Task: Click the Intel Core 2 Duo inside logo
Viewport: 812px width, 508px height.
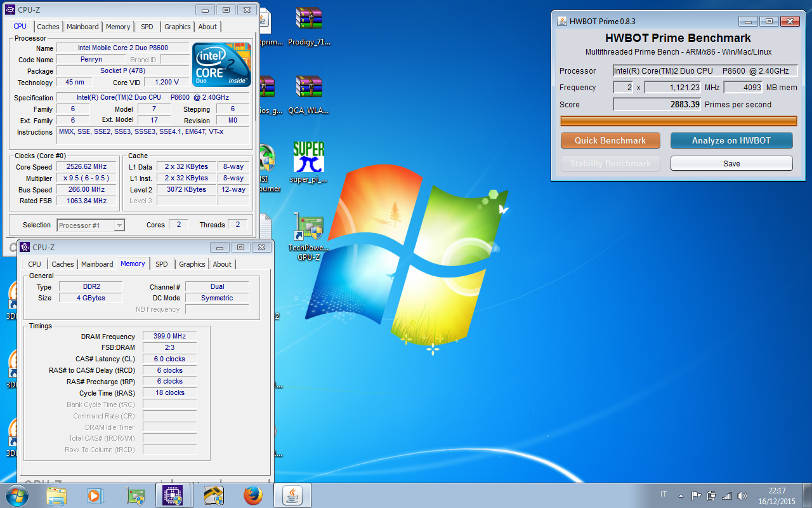Action: (221, 64)
